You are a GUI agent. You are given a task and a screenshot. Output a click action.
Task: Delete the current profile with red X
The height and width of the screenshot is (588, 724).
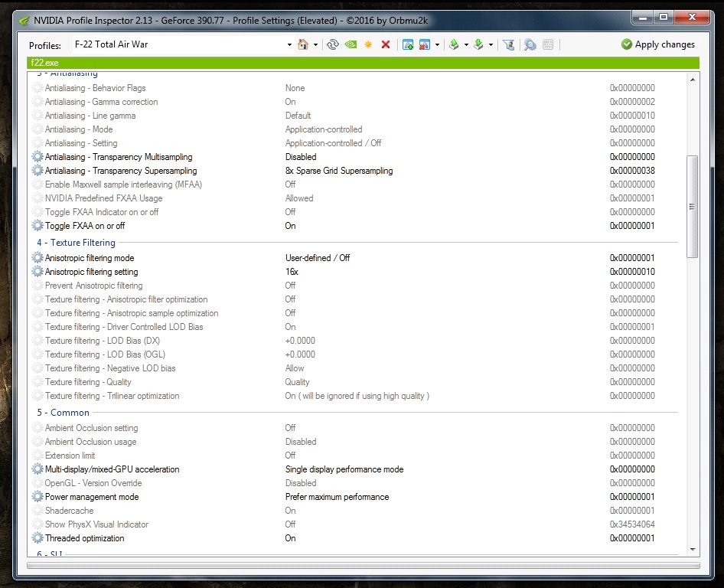(386, 44)
